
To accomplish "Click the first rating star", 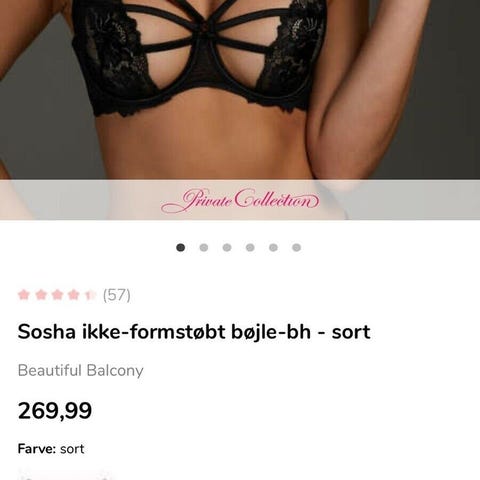I will 24,295.
